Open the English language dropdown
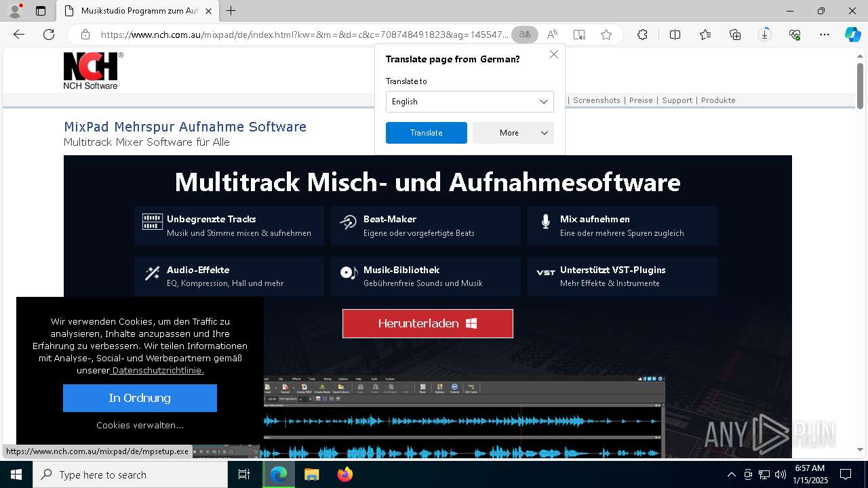The width and height of the screenshot is (868, 488). click(470, 102)
